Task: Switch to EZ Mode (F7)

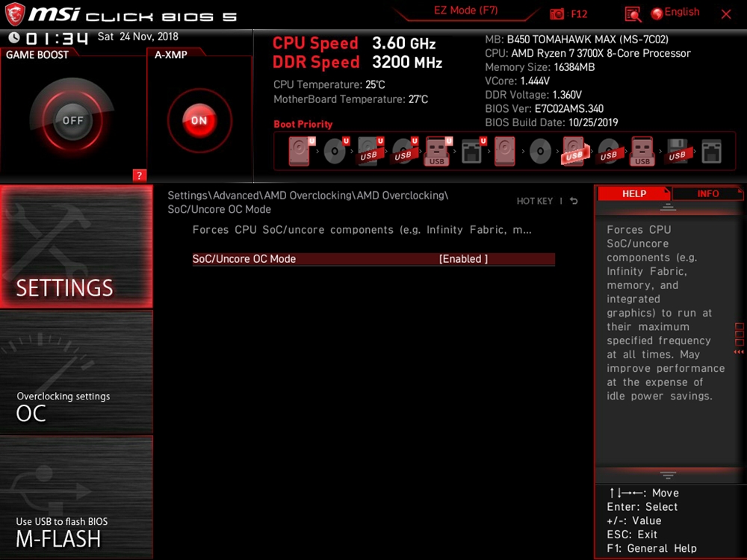Action: pos(465,10)
